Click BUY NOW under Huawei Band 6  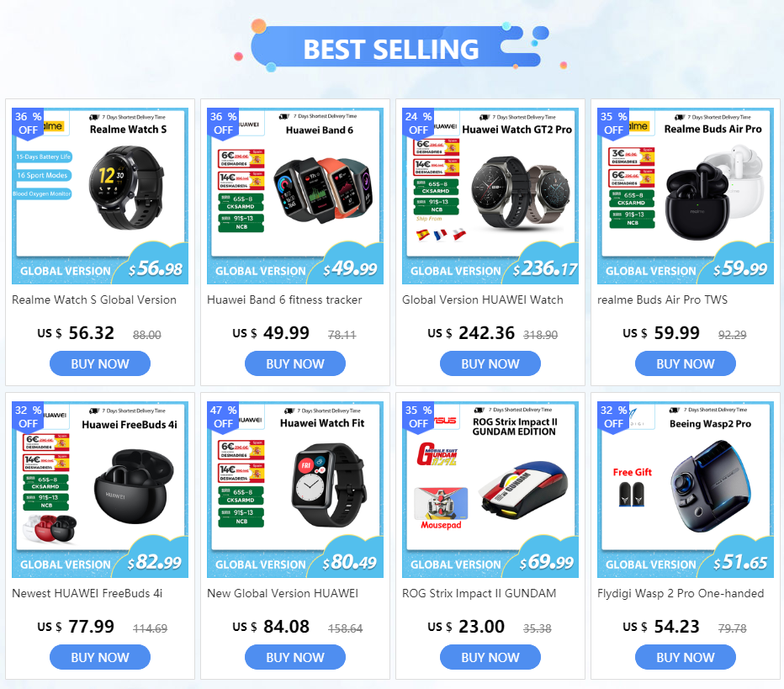point(295,363)
